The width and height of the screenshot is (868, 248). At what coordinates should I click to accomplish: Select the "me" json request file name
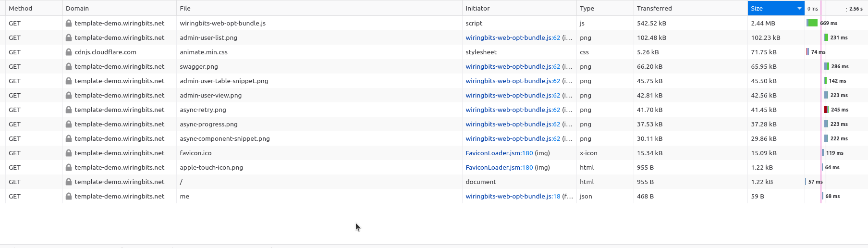pos(184,196)
